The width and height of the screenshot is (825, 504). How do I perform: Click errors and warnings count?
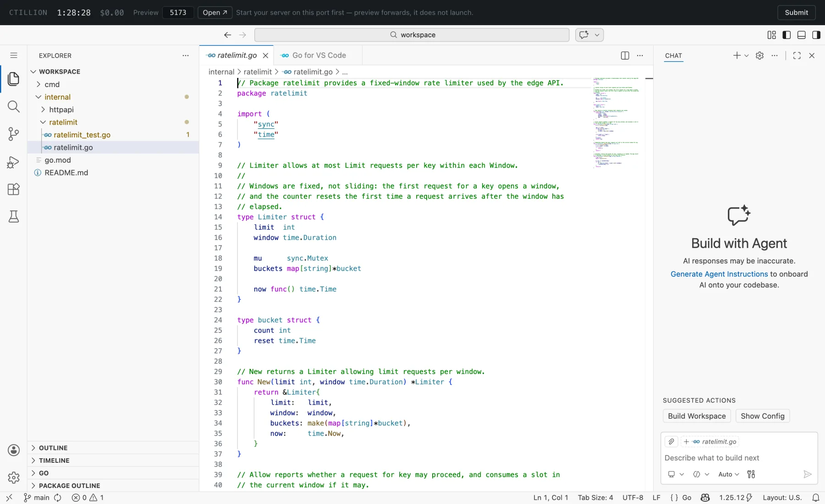[x=88, y=498]
